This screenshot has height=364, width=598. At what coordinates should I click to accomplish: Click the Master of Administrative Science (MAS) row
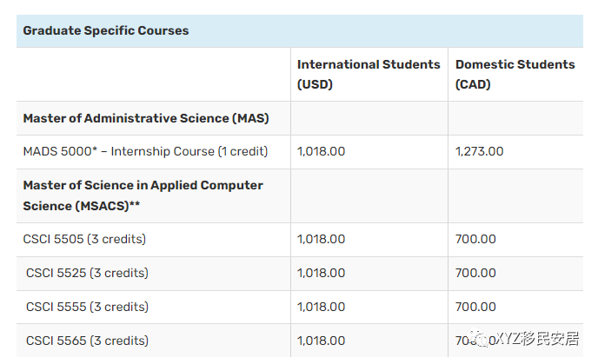coord(146,118)
